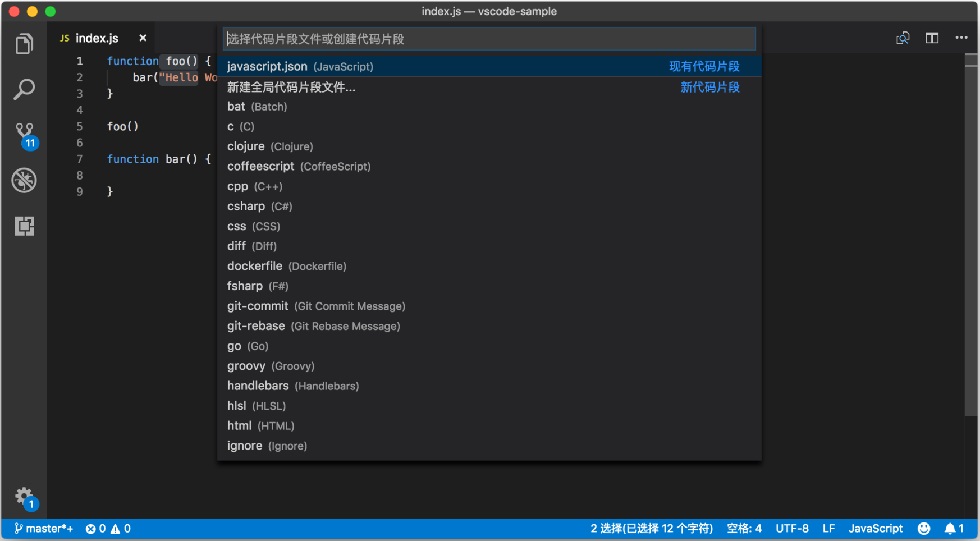Screen dimensions: 980x541
Task: Click line number 5 in the gutter
Action: click(x=79, y=126)
